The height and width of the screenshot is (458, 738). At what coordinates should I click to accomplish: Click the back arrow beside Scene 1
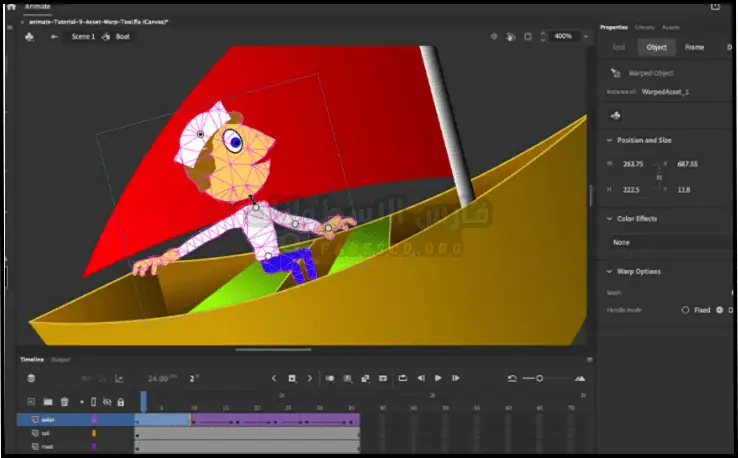tap(54, 36)
